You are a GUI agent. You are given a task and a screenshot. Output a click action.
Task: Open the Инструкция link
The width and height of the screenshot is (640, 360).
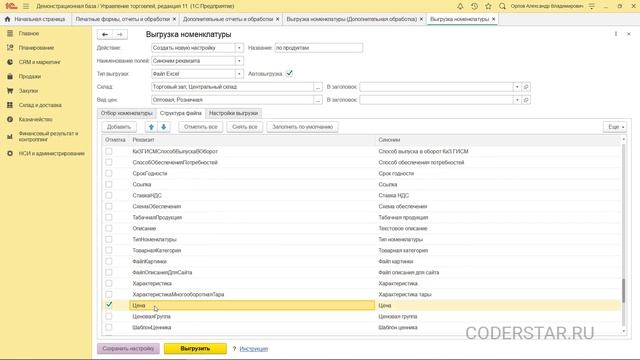[253, 349]
